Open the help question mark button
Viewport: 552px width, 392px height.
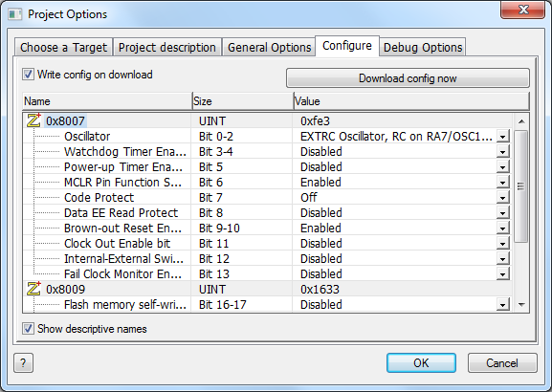(23, 362)
